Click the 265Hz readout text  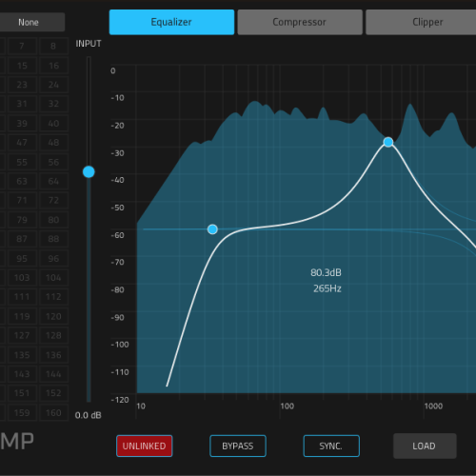pyautogui.click(x=327, y=288)
